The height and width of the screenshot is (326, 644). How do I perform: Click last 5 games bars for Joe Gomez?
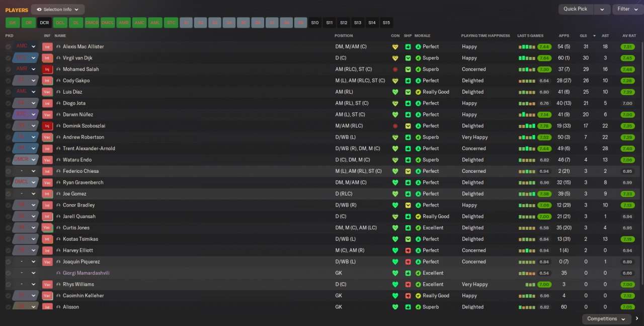[x=527, y=194]
